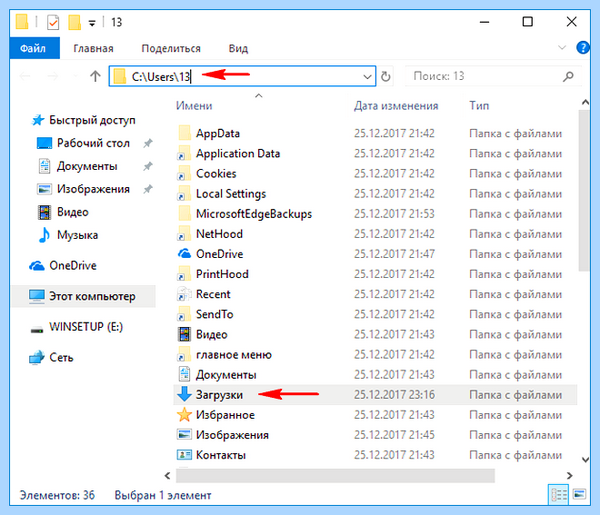Viewport: 600px width, 515px height.
Task: Click the scroll down arrow of file list
Action: (x=585, y=460)
